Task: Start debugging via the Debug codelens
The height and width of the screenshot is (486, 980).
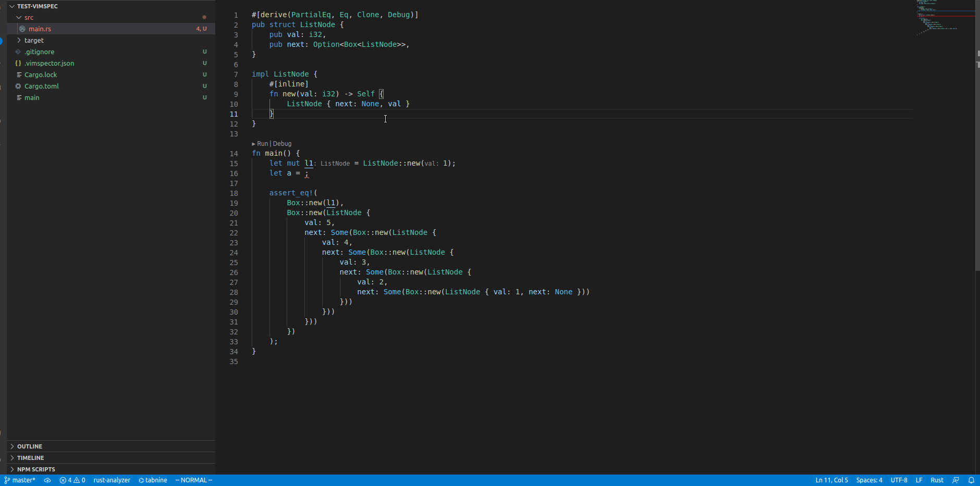Action: tap(282, 143)
